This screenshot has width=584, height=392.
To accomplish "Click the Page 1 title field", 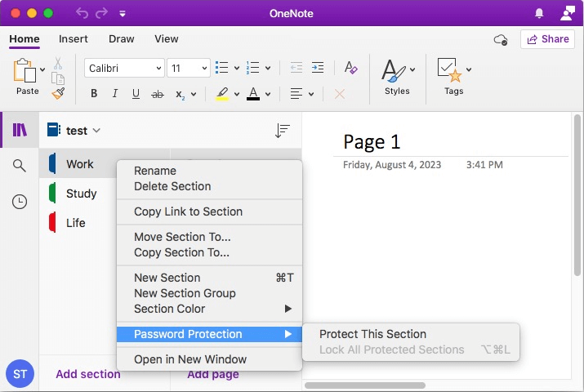I will coord(372,141).
